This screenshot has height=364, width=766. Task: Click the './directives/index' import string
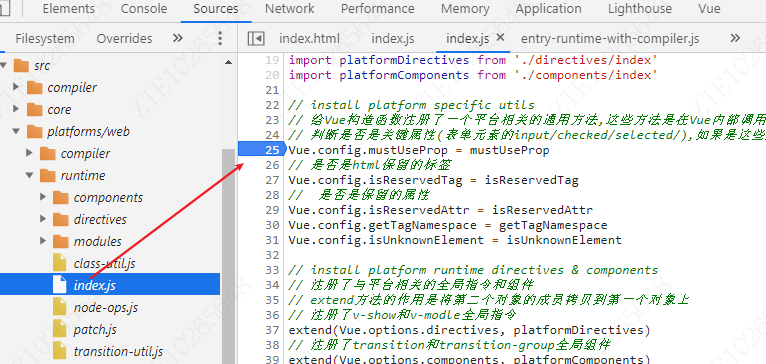[585, 60]
